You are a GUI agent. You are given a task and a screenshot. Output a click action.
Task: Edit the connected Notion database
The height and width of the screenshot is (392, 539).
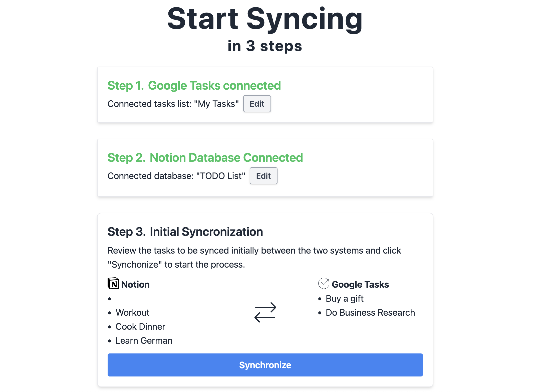coord(263,176)
